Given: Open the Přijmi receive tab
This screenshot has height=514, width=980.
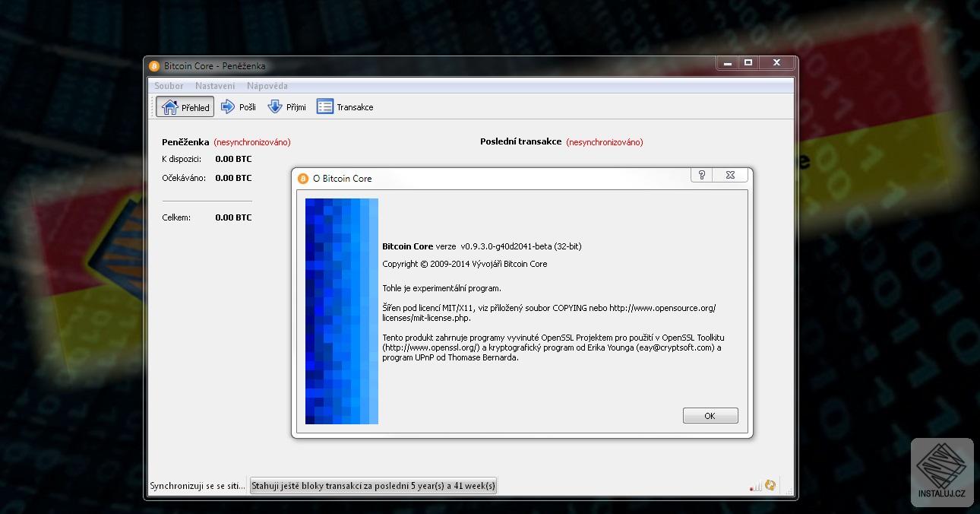Looking at the screenshot, I should 286,107.
